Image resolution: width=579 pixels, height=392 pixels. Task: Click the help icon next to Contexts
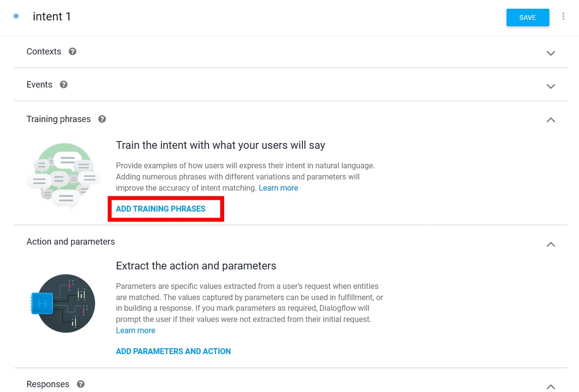click(x=72, y=52)
